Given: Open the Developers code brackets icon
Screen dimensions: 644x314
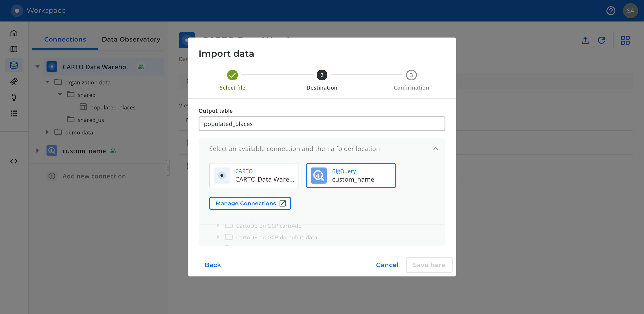Looking at the screenshot, I should pyautogui.click(x=14, y=161).
